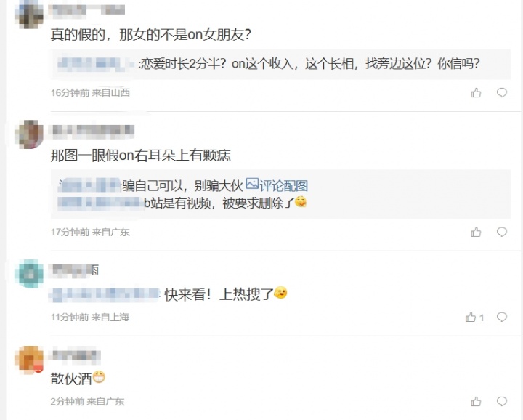Reply to the 17分钟前 comment from 广东
Screen dimensions: 523x420
click(x=502, y=232)
